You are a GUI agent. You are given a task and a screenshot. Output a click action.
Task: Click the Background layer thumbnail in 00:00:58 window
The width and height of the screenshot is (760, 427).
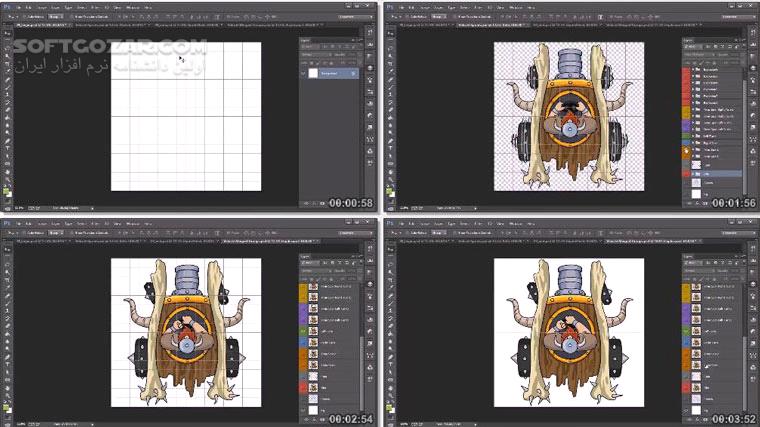[313, 73]
